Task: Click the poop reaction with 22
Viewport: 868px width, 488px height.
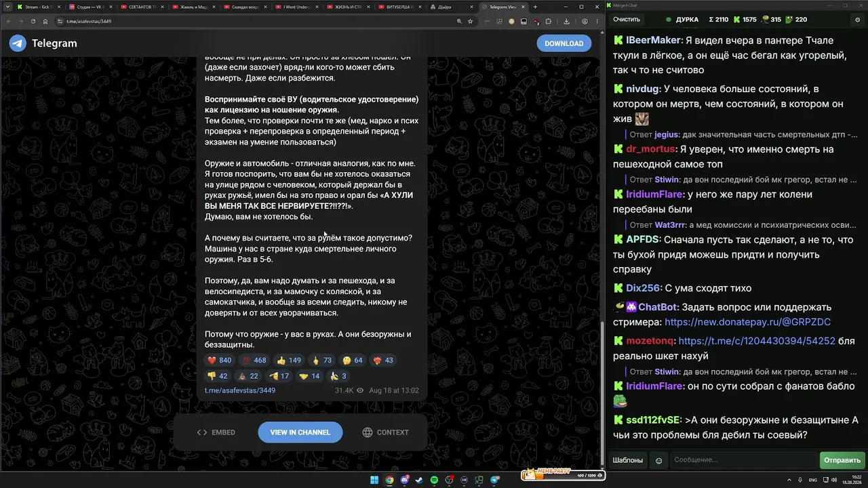Action: pos(248,376)
